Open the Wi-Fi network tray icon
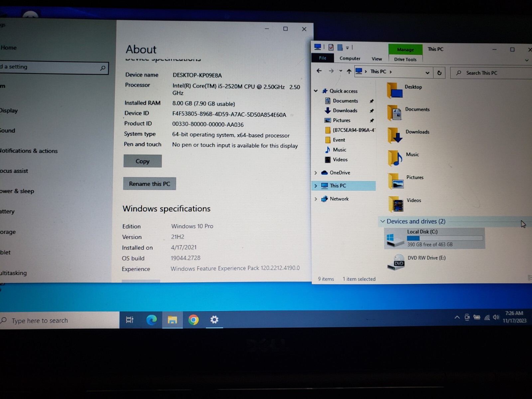Screen dimensions: 532x399 point(487,318)
